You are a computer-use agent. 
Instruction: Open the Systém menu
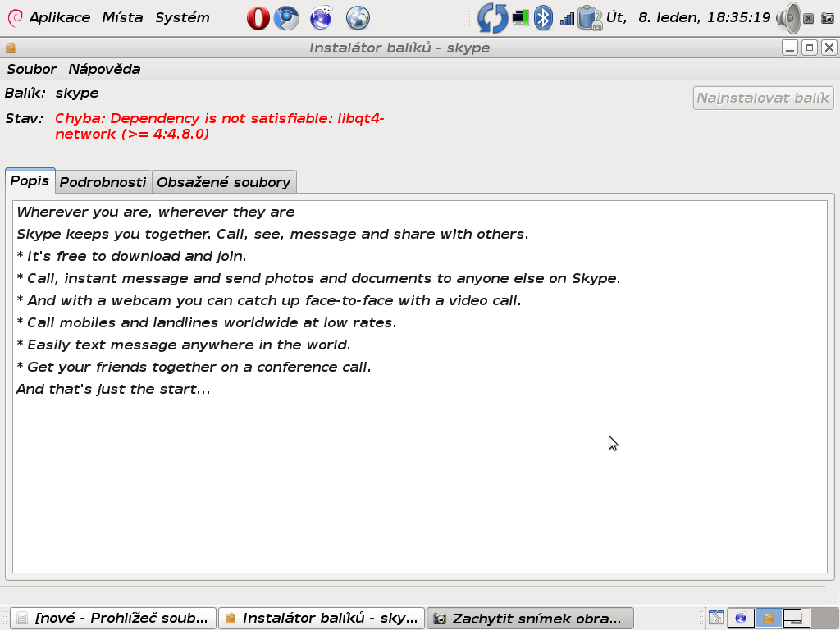coord(182,18)
